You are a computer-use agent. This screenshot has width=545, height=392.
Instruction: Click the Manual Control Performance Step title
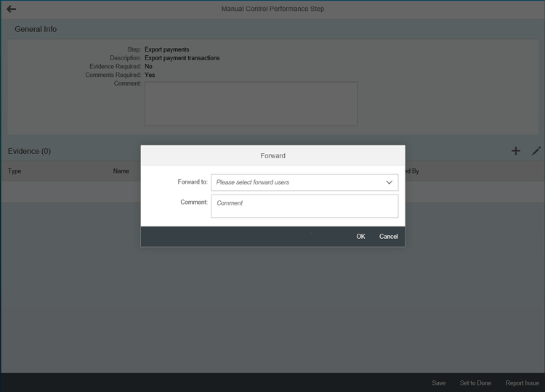point(272,9)
